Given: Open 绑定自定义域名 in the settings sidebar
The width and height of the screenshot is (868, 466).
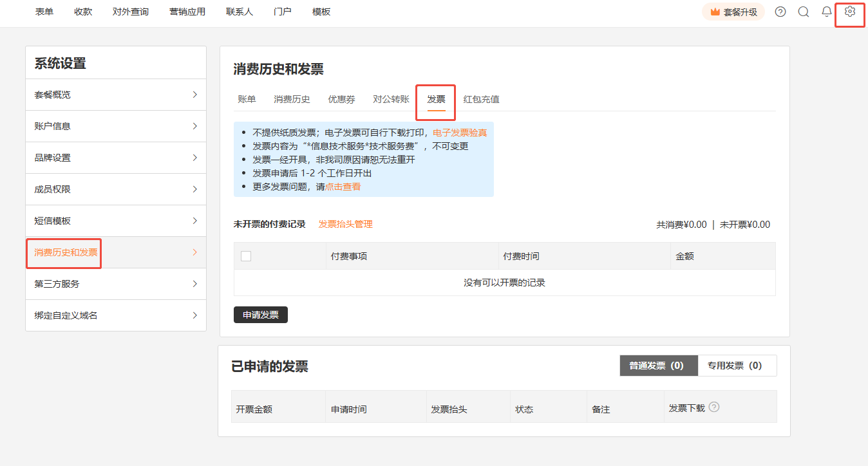Looking at the screenshot, I should point(116,315).
